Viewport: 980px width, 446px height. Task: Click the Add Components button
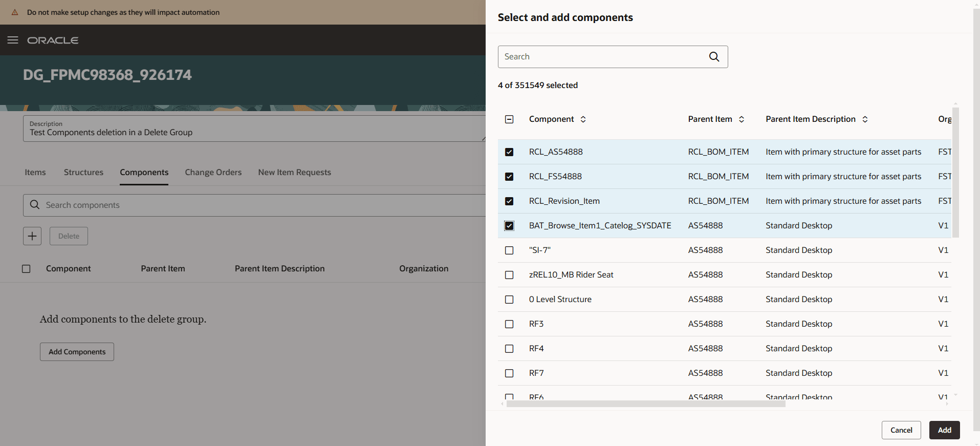pyautogui.click(x=77, y=352)
